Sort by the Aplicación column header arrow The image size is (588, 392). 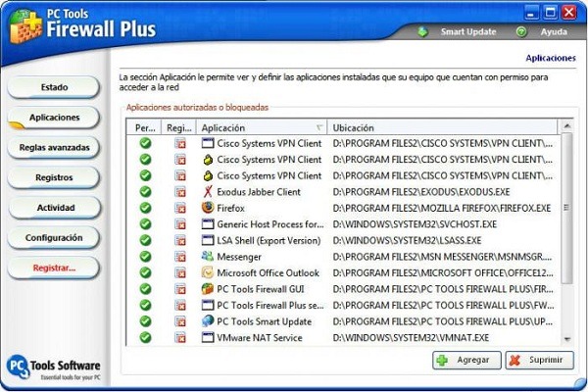pyautogui.click(x=319, y=127)
